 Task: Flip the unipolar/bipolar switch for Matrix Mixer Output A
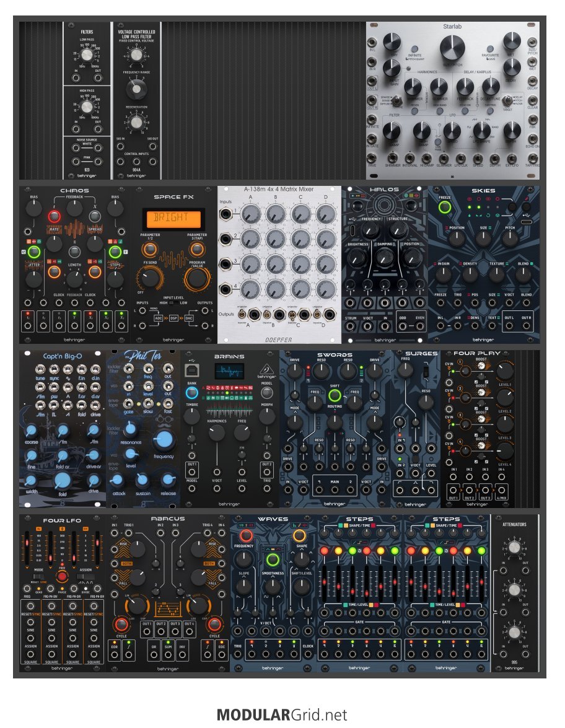point(242,314)
